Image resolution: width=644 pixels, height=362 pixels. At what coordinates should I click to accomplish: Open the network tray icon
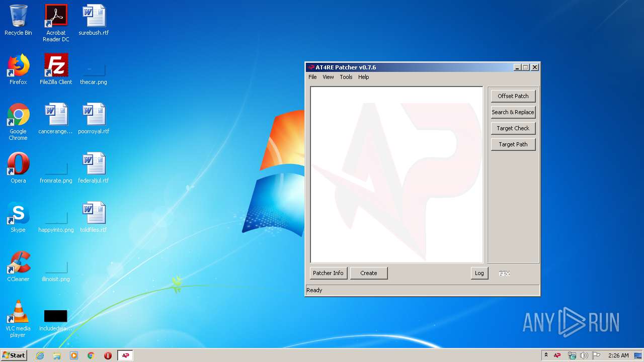click(572, 355)
